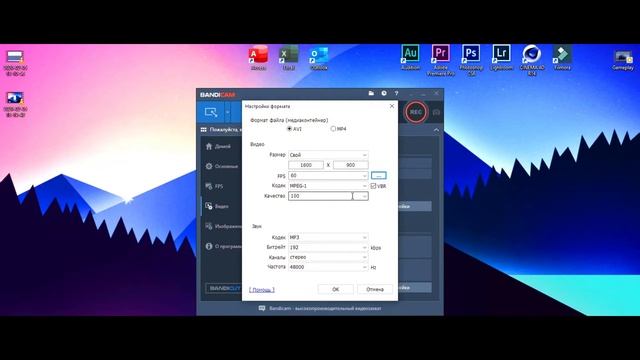Open the Каналы dropdown showing стерео
The image size is (640, 360).
[x=328, y=257]
